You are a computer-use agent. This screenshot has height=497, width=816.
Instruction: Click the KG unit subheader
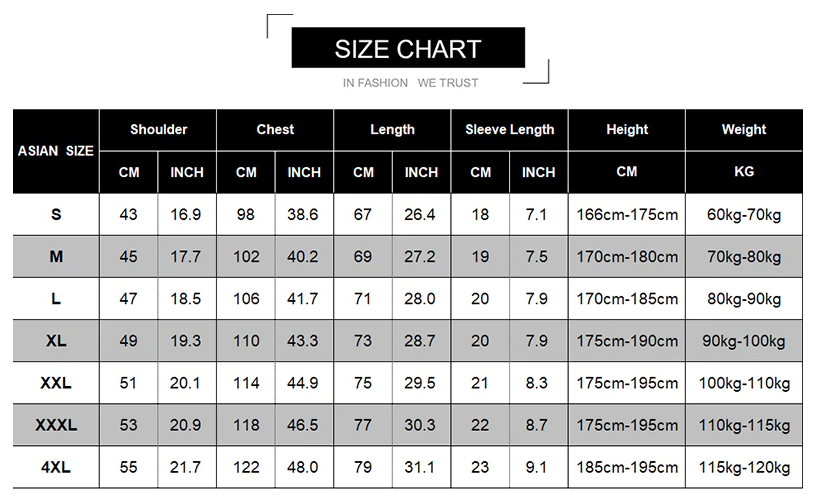[x=744, y=172]
